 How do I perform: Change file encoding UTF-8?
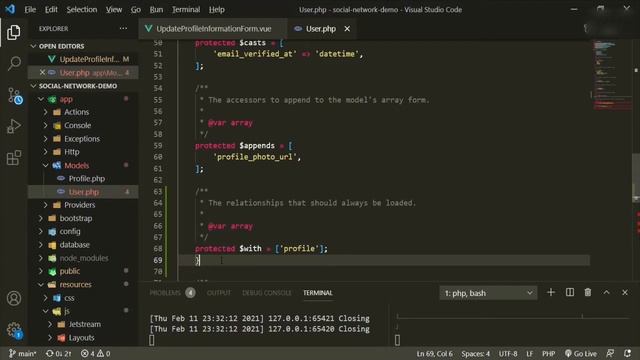508,353
